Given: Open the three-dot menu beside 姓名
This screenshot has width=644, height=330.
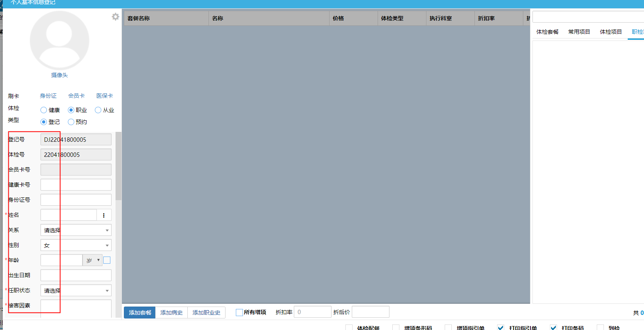Looking at the screenshot, I should [104, 215].
